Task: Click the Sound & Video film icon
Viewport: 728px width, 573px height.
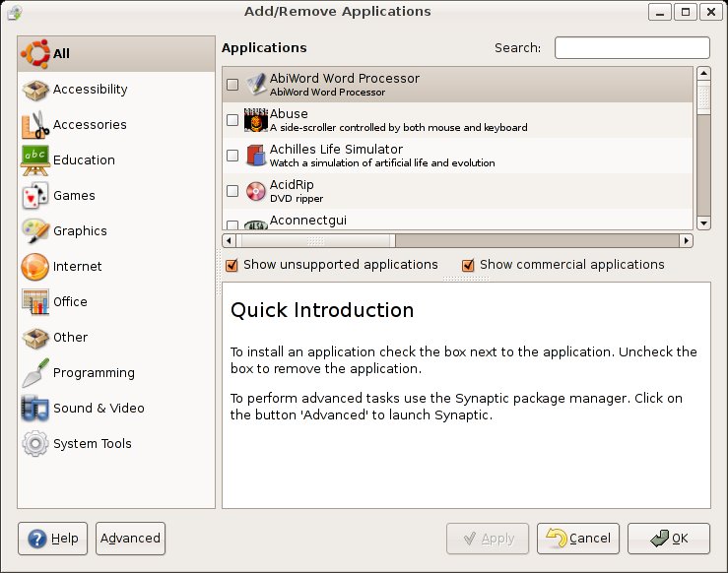Action: pyautogui.click(x=34, y=409)
